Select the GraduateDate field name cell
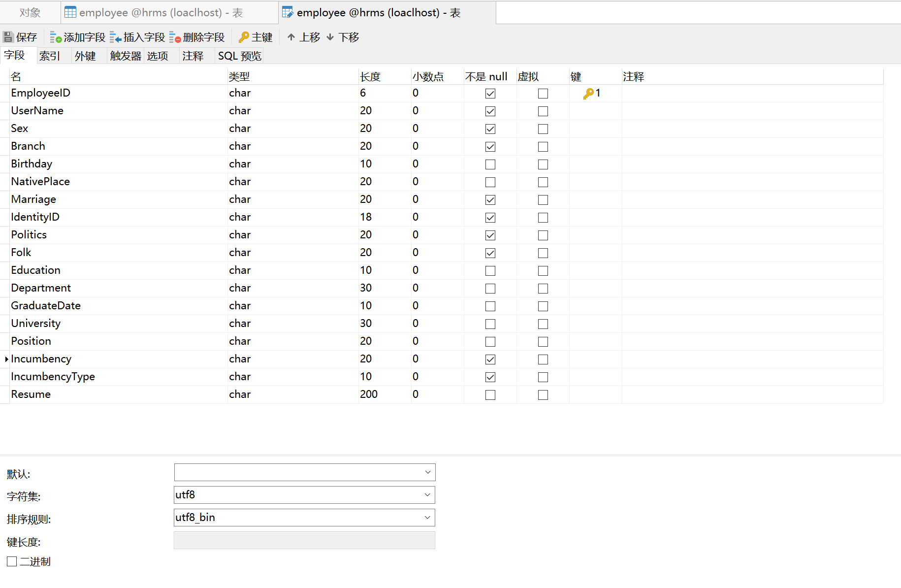901x588 pixels. (x=118, y=306)
